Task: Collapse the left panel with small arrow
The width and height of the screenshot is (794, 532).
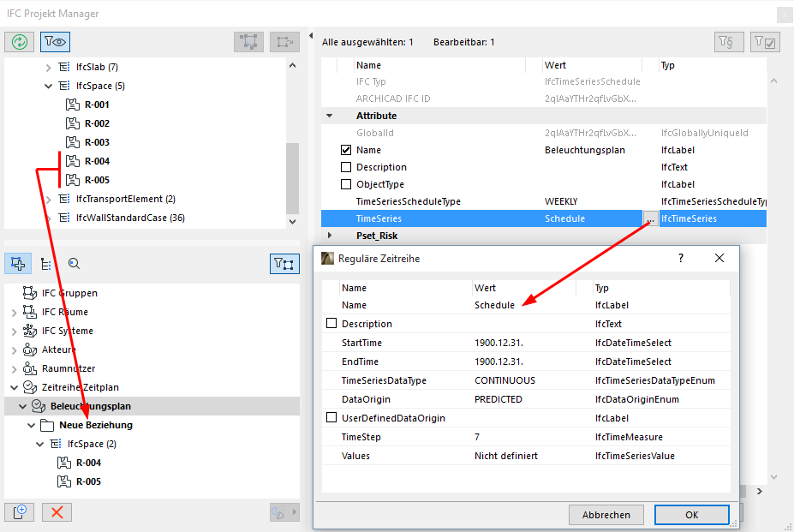Action: pos(310,35)
